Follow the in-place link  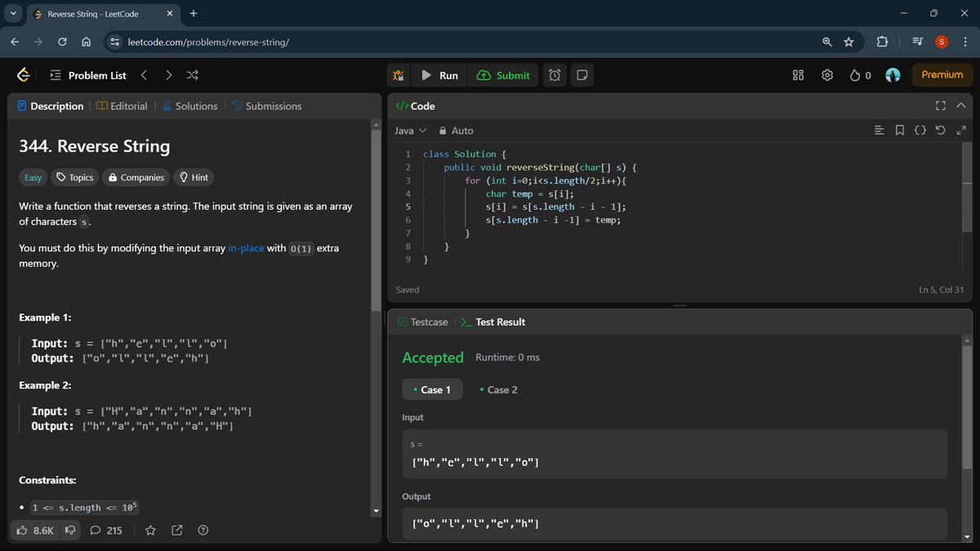coord(246,248)
